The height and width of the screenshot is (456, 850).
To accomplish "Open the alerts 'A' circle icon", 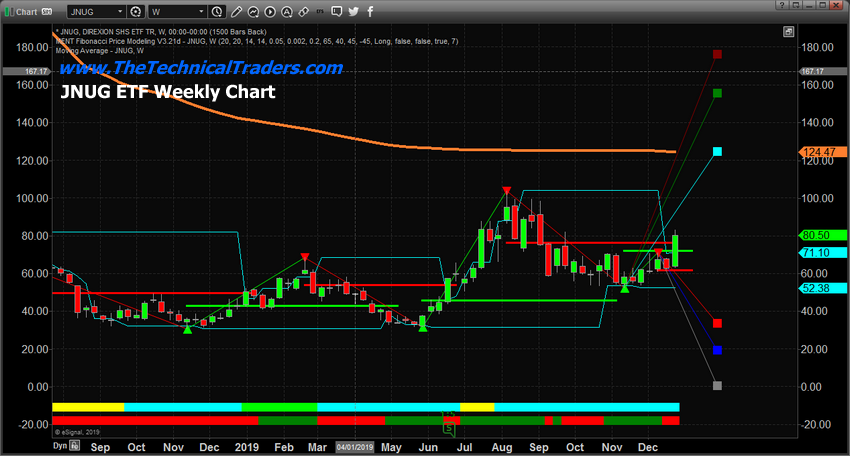I will tap(287, 11).
